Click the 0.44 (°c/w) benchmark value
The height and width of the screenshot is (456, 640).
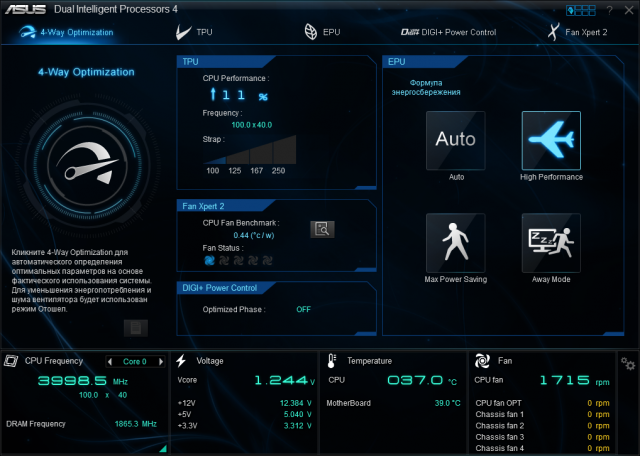[253, 235]
